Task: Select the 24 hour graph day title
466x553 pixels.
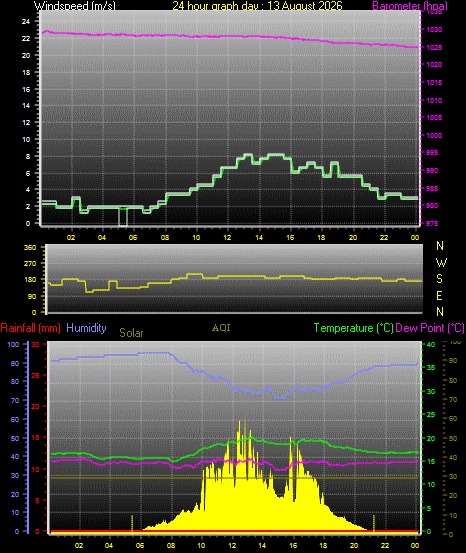Action: pos(257,5)
